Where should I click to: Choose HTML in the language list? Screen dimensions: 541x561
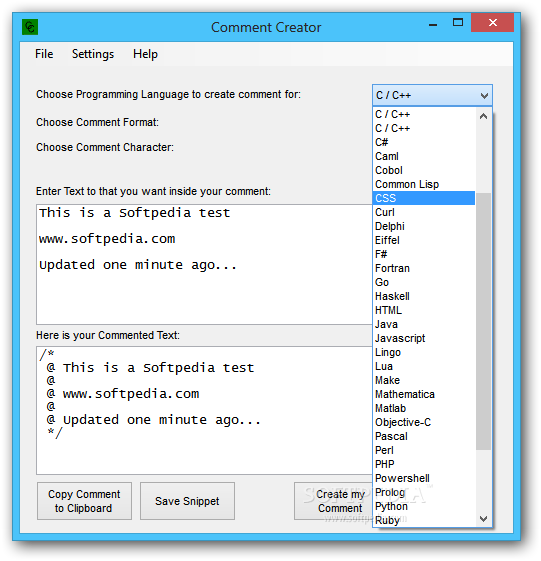[x=424, y=310]
